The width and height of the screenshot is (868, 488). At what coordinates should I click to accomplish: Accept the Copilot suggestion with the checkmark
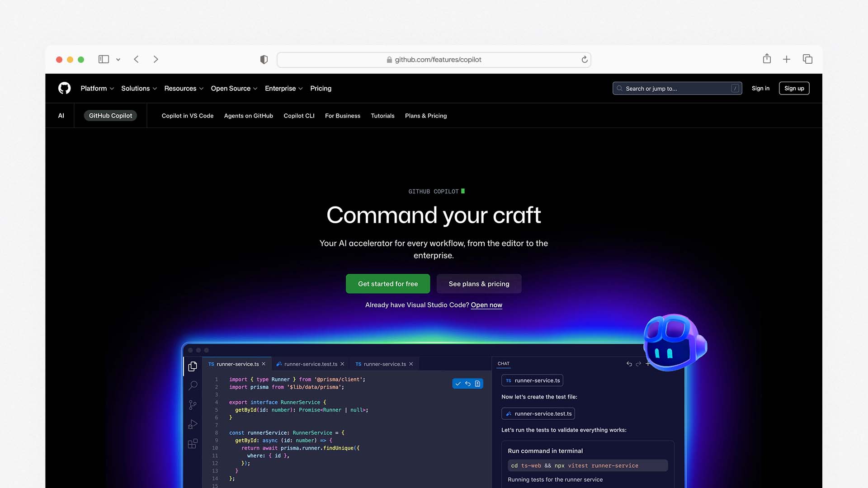[x=458, y=383]
